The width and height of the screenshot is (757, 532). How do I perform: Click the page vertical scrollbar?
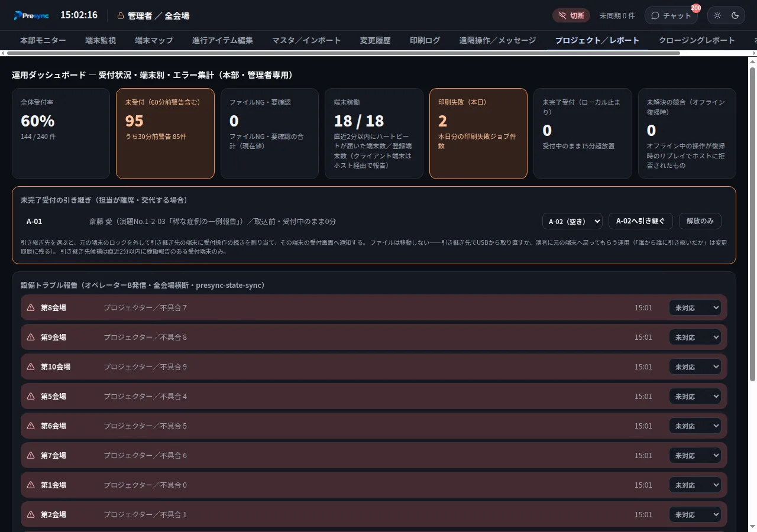753,225
